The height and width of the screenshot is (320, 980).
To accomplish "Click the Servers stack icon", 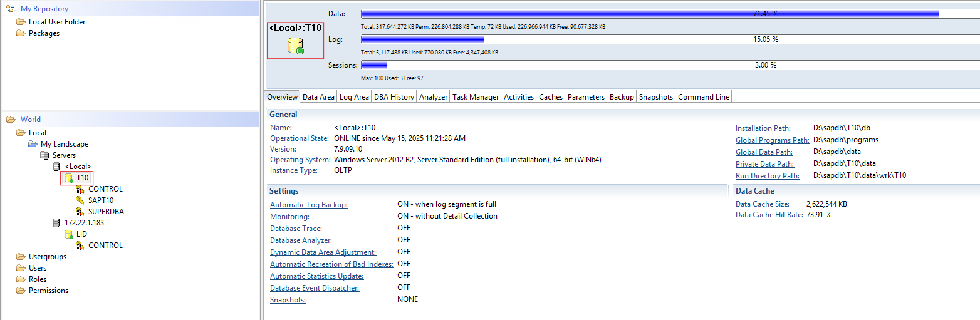I will tap(44, 155).
